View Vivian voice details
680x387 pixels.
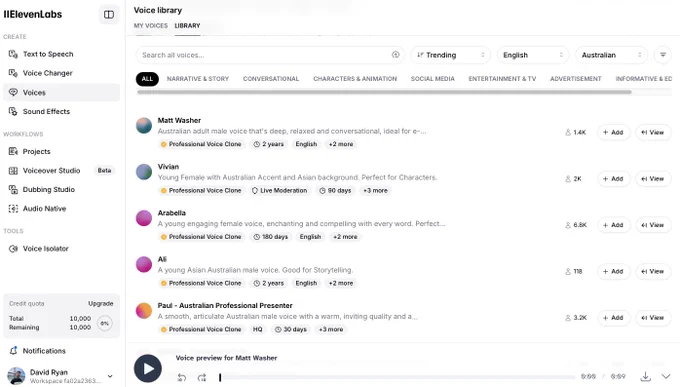[653, 179]
